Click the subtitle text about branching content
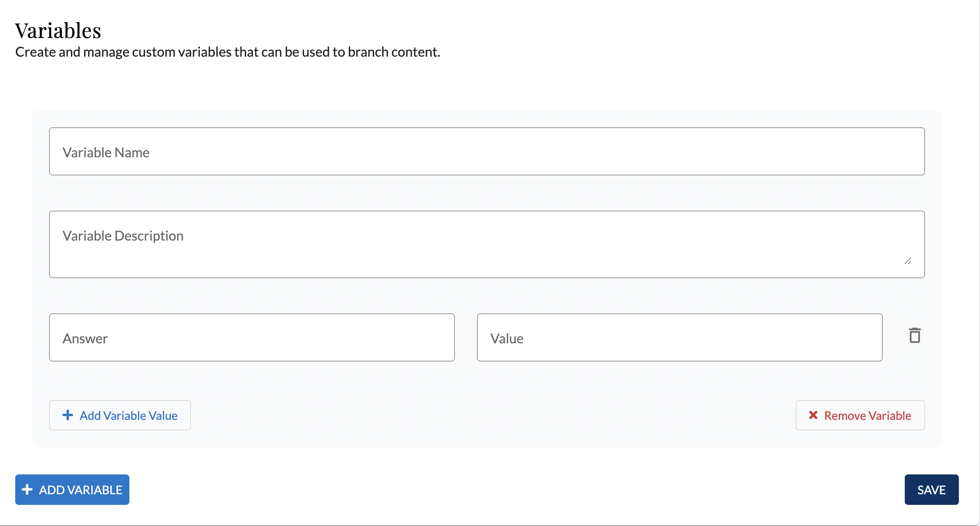 [x=227, y=52]
